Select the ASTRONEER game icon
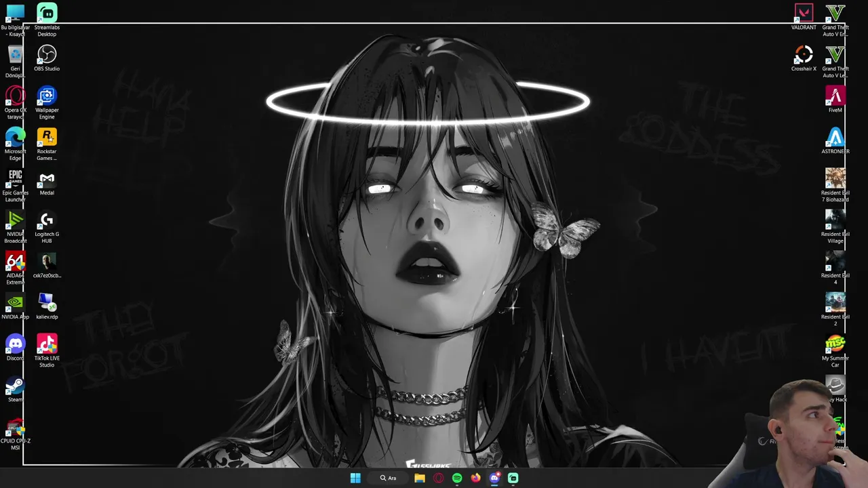The height and width of the screenshot is (488, 868). pos(835,137)
